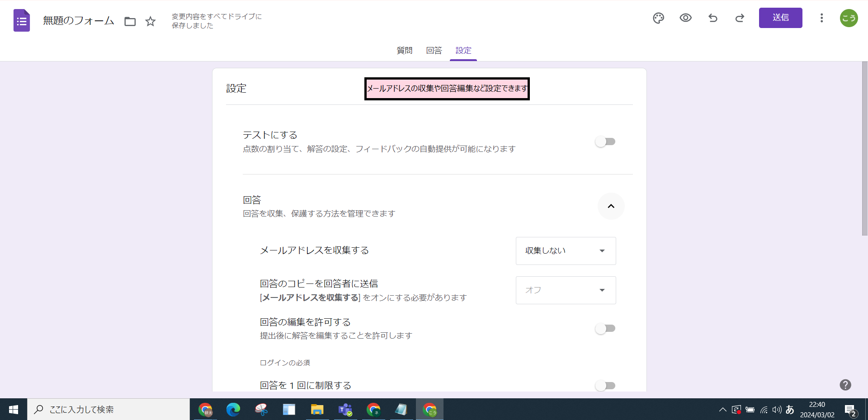Screen dimensions: 868x420
Task: Open the three-dot more options menu
Action: 821,18
